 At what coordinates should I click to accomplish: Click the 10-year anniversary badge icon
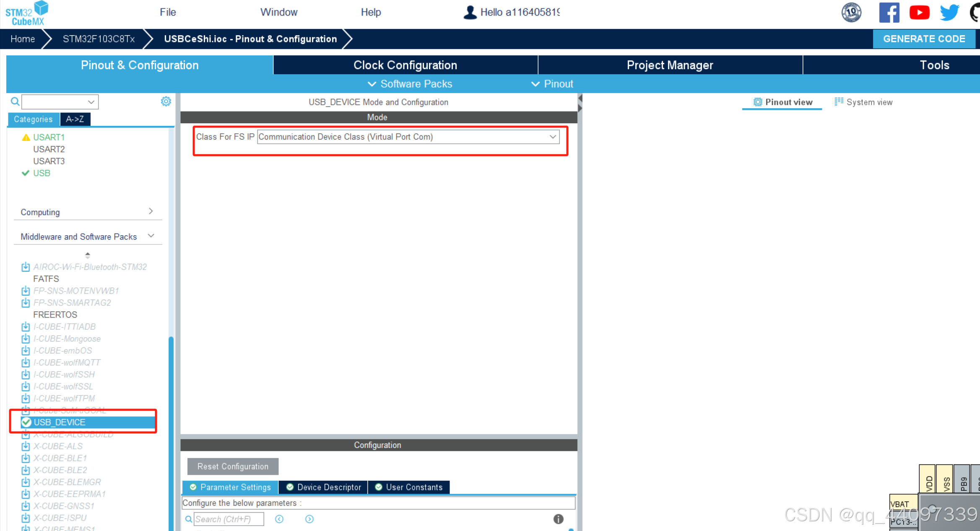click(851, 13)
